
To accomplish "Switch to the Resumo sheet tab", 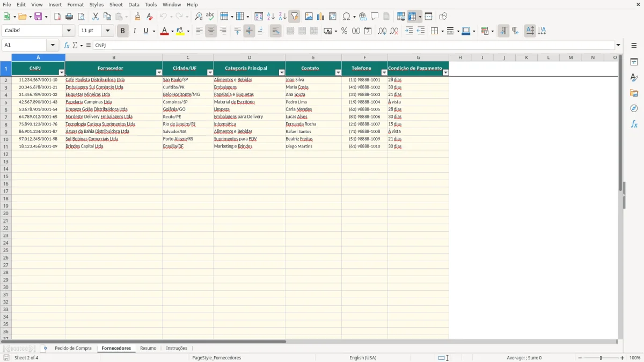I will [148, 349].
